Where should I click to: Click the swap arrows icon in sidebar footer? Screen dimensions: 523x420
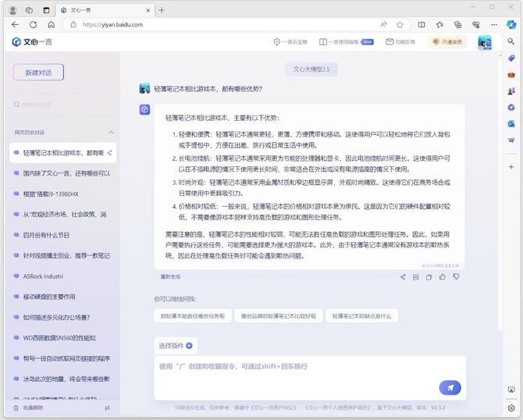[108, 408]
